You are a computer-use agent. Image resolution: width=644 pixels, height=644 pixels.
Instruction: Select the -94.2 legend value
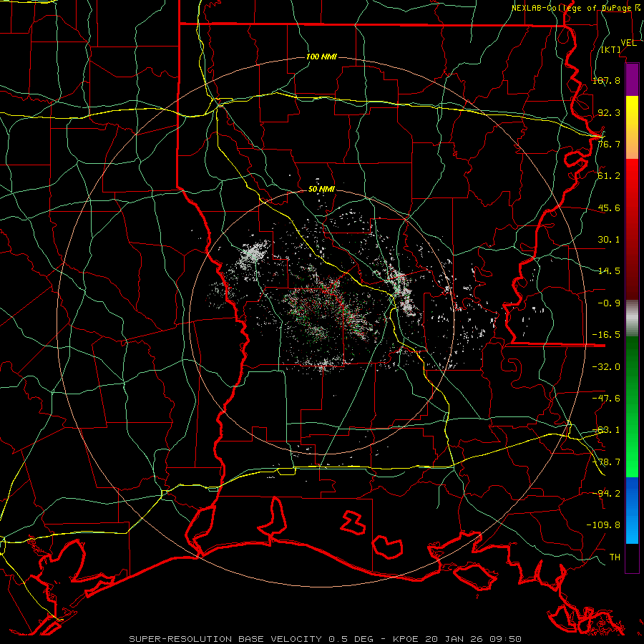pyautogui.click(x=606, y=494)
